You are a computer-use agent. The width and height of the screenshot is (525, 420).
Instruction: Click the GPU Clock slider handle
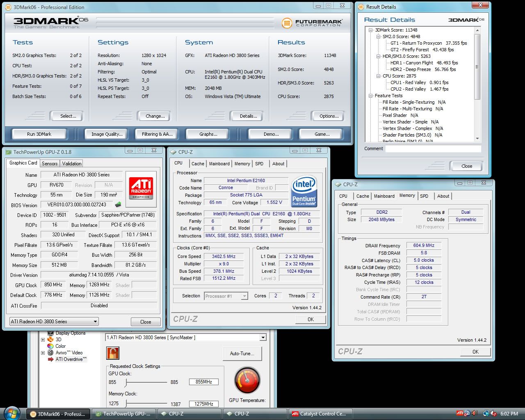pyautogui.click(x=126, y=382)
